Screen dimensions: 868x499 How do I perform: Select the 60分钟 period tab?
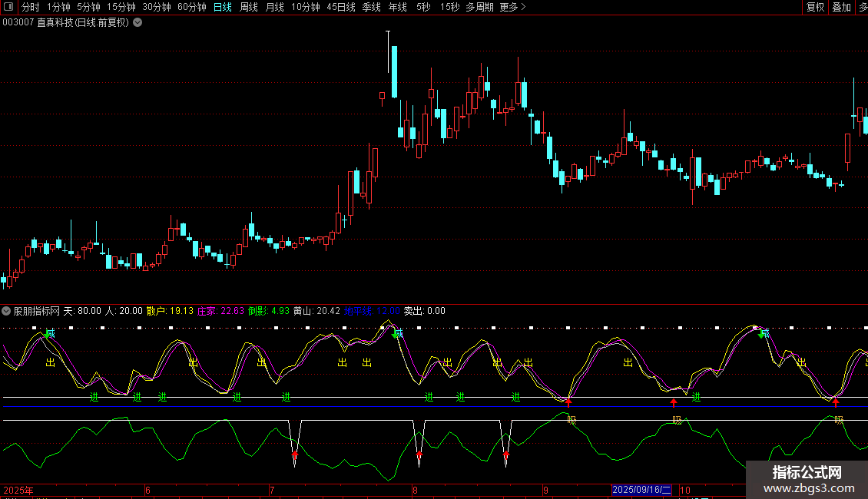(x=191, y=7)
